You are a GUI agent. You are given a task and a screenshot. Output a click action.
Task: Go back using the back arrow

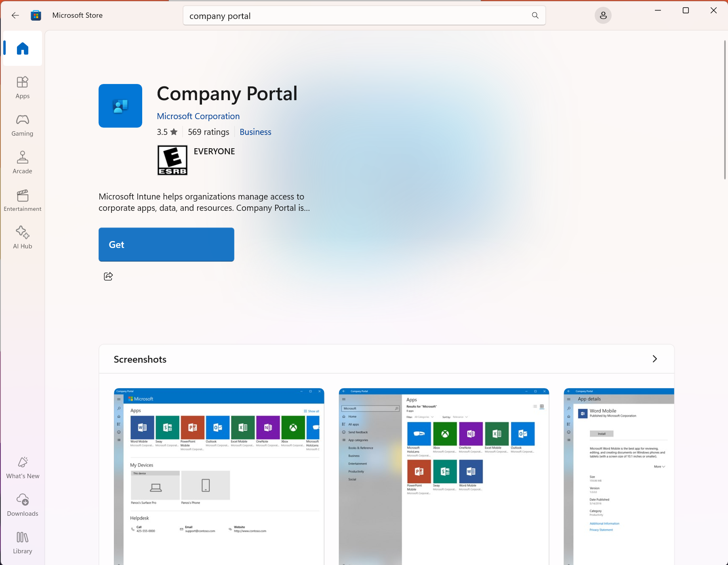coord(15,15)
